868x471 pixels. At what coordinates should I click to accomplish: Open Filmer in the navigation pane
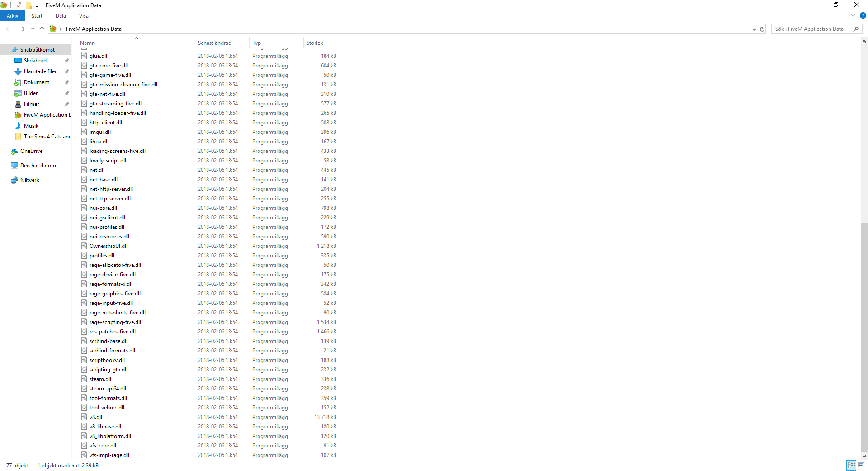pos(32,104)
